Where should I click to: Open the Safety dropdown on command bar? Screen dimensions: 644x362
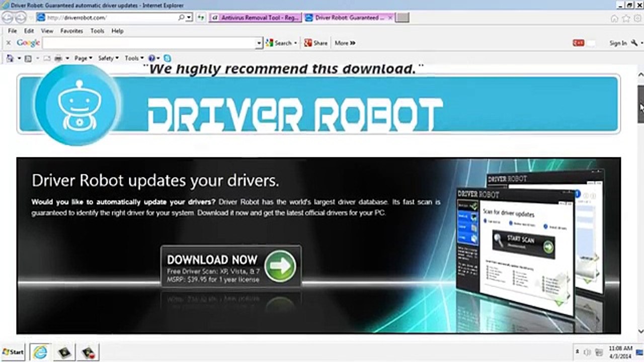[108, 58]
